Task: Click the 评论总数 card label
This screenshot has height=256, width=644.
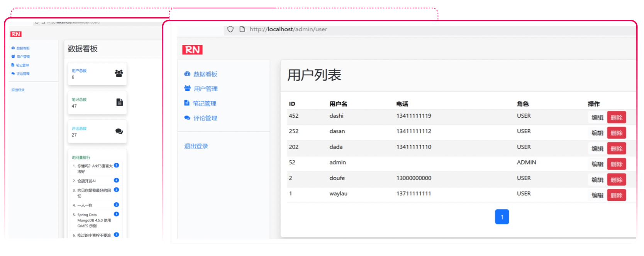Action: point(79,129)
